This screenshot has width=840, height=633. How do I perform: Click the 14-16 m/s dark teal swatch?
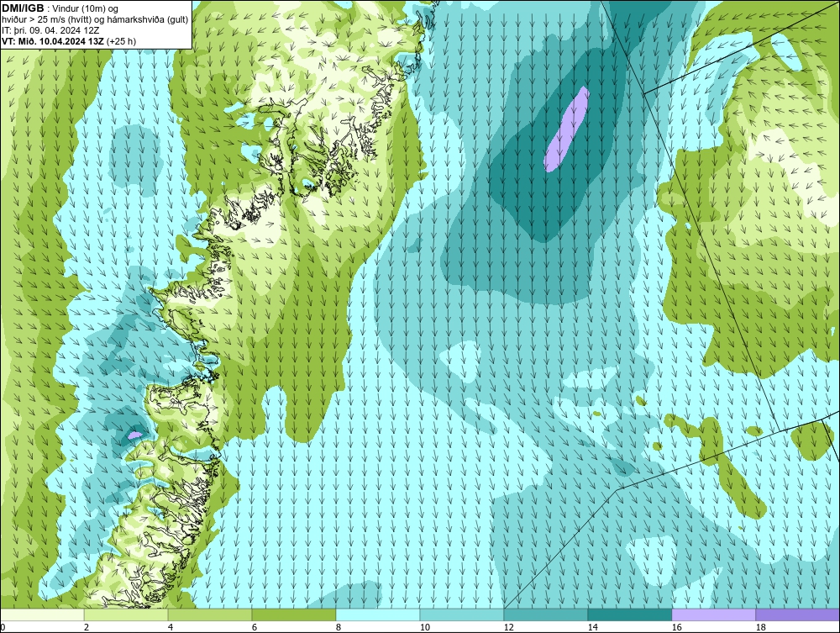(x=630, y=615)
